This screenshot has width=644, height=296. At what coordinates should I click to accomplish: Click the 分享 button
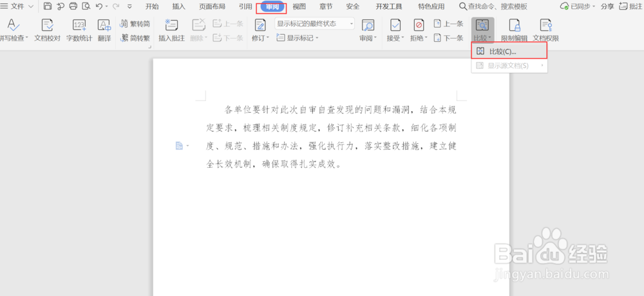(x=607, y=6)
